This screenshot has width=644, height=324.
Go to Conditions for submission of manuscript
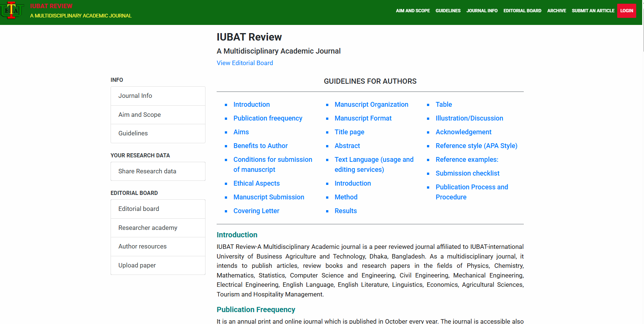click(x=273, y=164)
